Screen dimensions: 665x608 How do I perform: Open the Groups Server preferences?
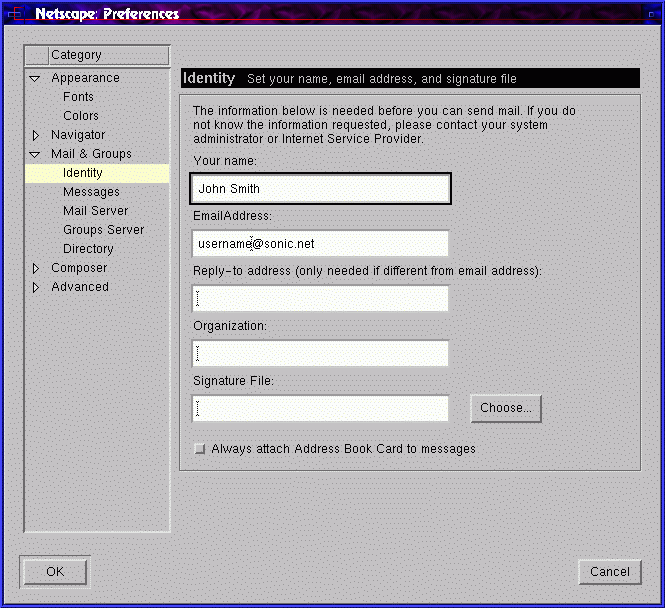103,230
